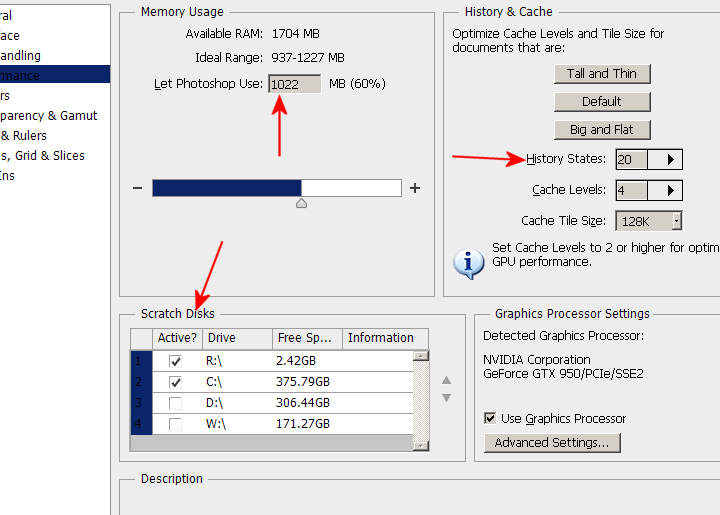
Task: Enable the D:\ scratch disk checkbox
Action: pos(175,403)
